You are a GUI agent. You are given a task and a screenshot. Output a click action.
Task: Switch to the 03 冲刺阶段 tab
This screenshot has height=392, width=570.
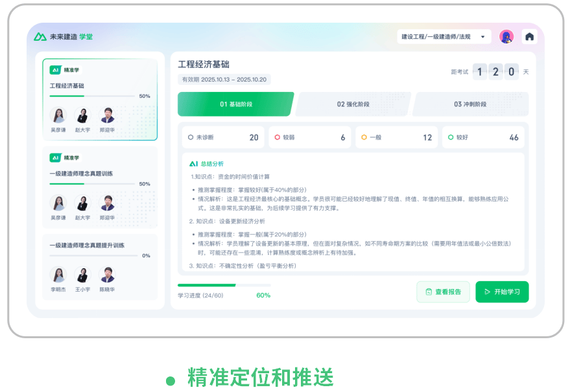[x=470, y=104]
